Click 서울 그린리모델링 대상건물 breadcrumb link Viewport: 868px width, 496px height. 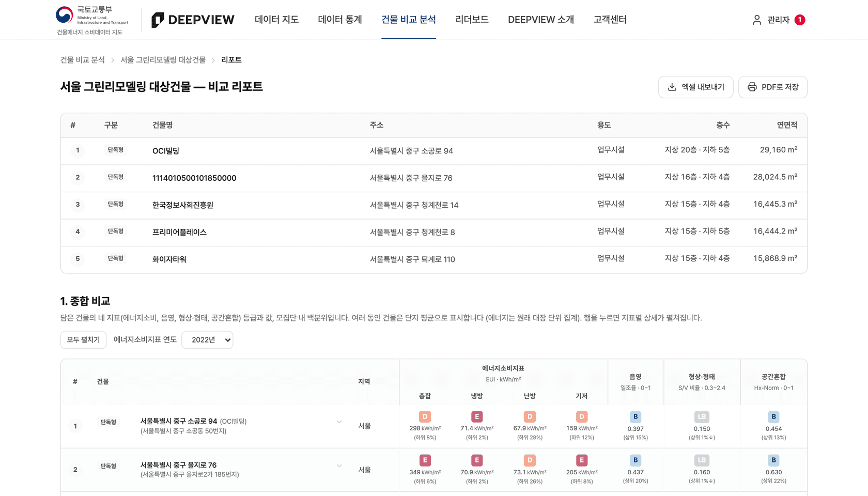(163, 60)
